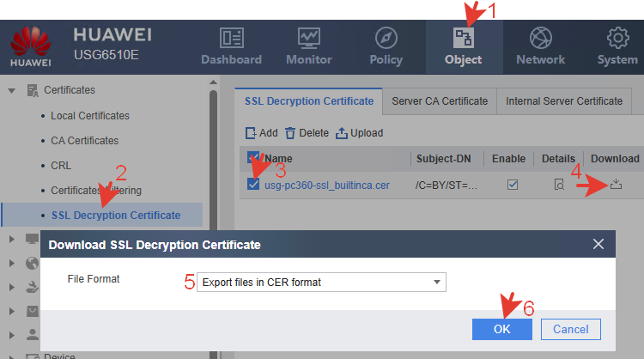Confirm download with OK button
644x359 pixels.
tap(502, 329)
